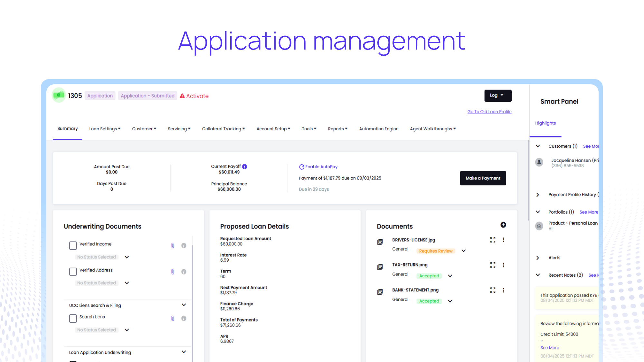The image size is (644, 362).
Task: Tick the Search Liens checkbox
Action: pyautogui.click(x=73, y=318)
